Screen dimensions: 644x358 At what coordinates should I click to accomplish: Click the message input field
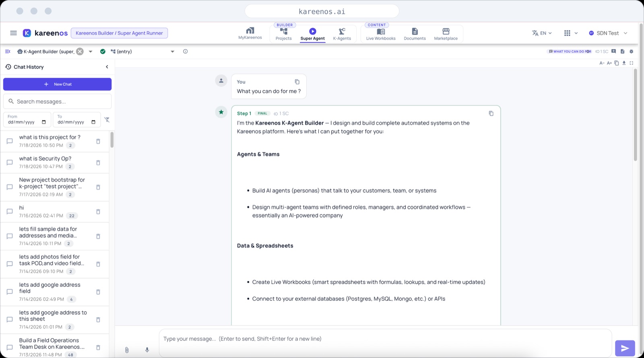385,343
